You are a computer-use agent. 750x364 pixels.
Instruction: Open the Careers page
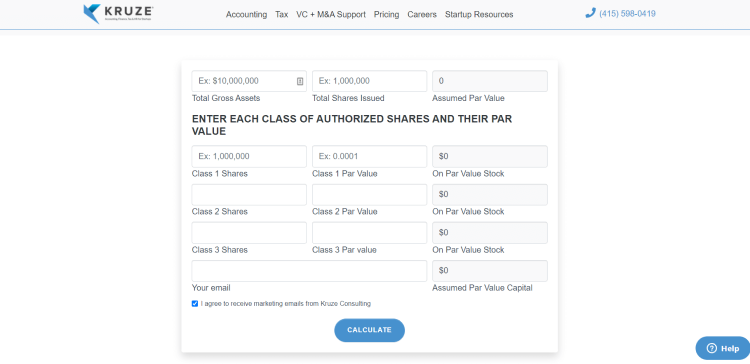[422, 15]
